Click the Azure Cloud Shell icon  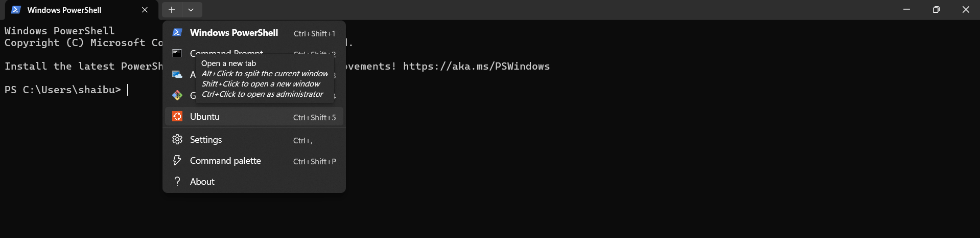tap(177, 75)
